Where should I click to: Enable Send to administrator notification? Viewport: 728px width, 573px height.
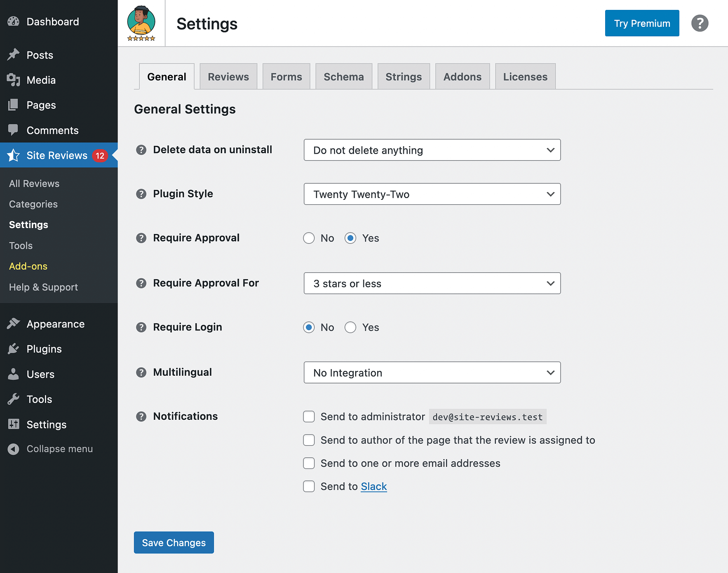pos(309,416)
